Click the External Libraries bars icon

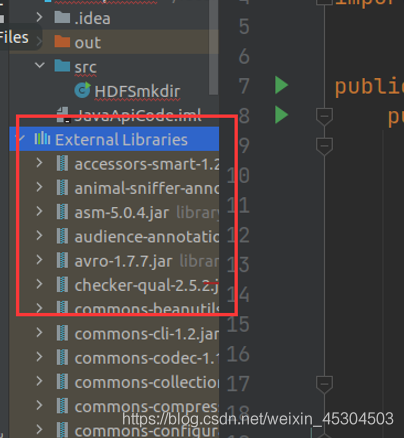pos(42,139)
